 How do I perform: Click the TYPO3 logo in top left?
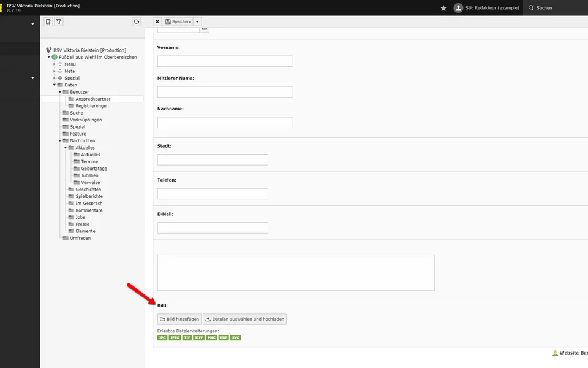tap(2, 7)
